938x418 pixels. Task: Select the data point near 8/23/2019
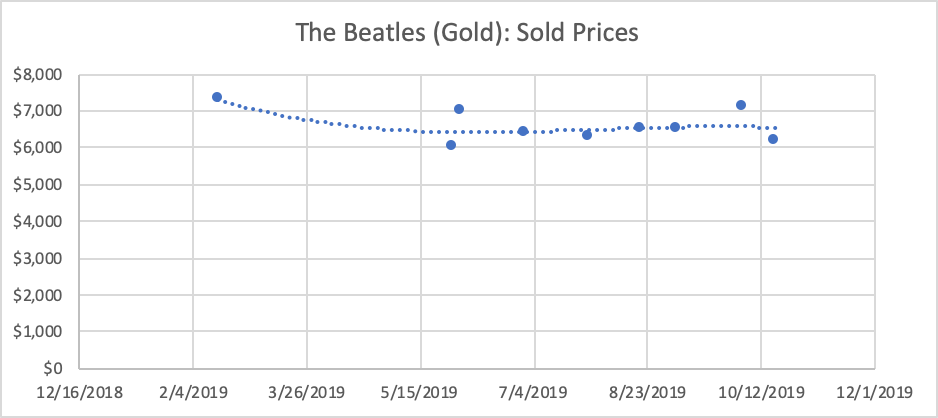tap(639, 127)
